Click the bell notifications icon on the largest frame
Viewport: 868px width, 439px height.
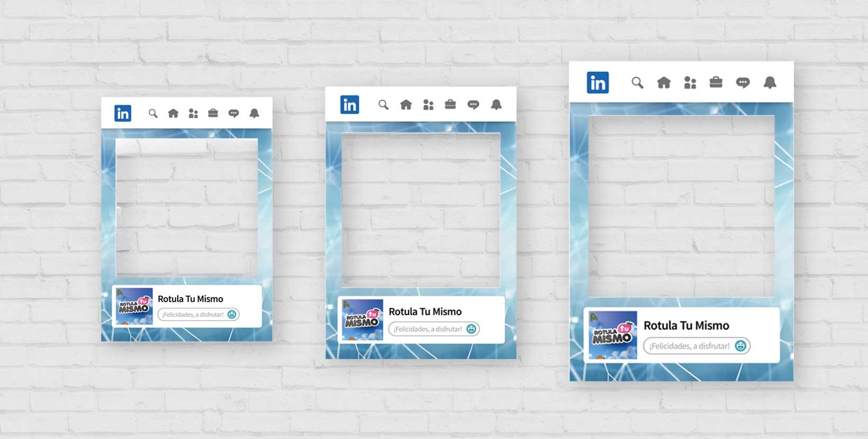(770, 83)
